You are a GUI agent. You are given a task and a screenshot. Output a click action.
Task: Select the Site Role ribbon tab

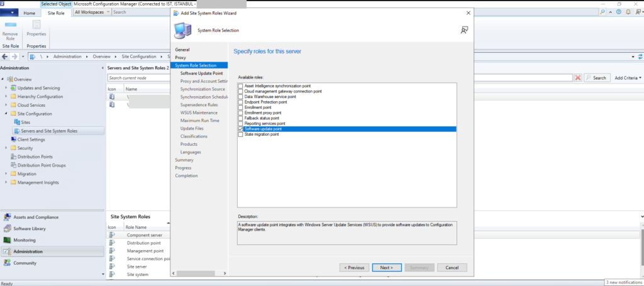[57, 13]
